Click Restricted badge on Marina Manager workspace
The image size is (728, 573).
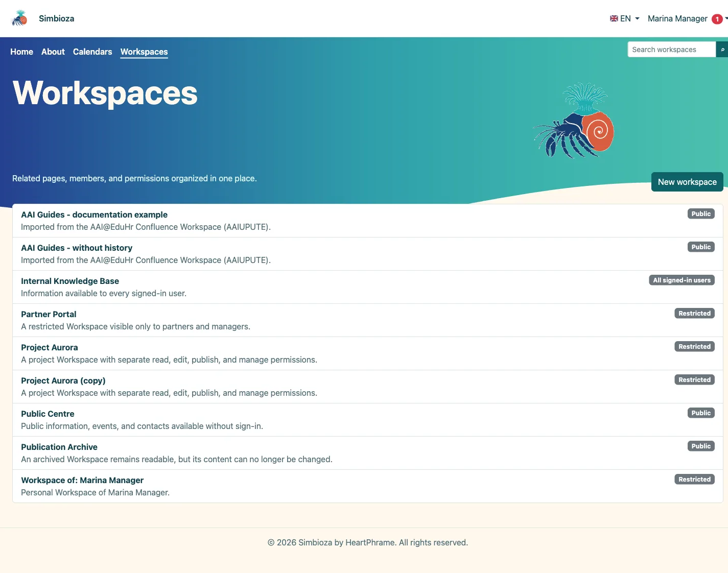694,479
